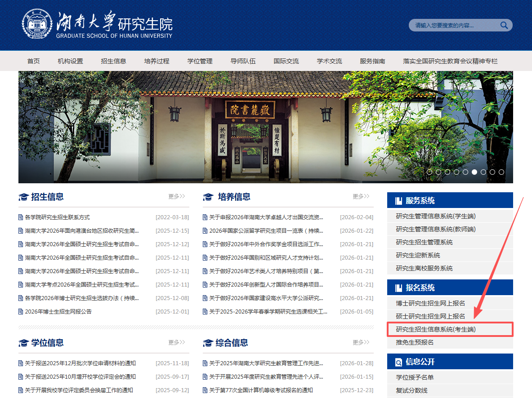Open 博士研究生招生网上报名 link

(x=430, y=303)
